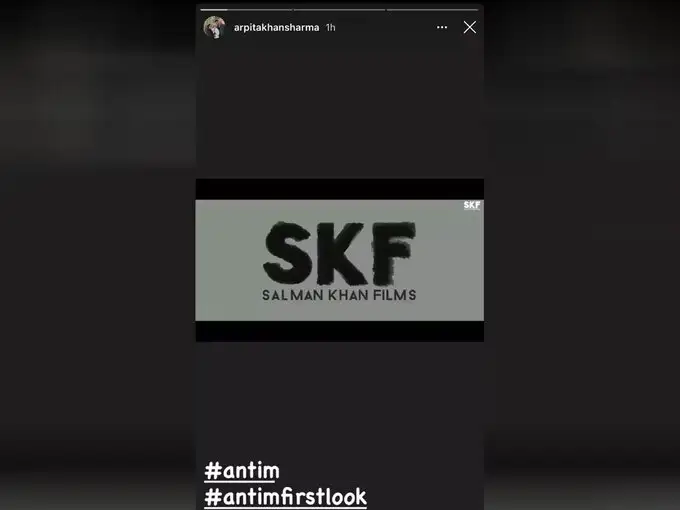Viewport: 680px width, 510px height.
Task: Click the blurred backdrop left of the story
Action: (x=98, y=255)
